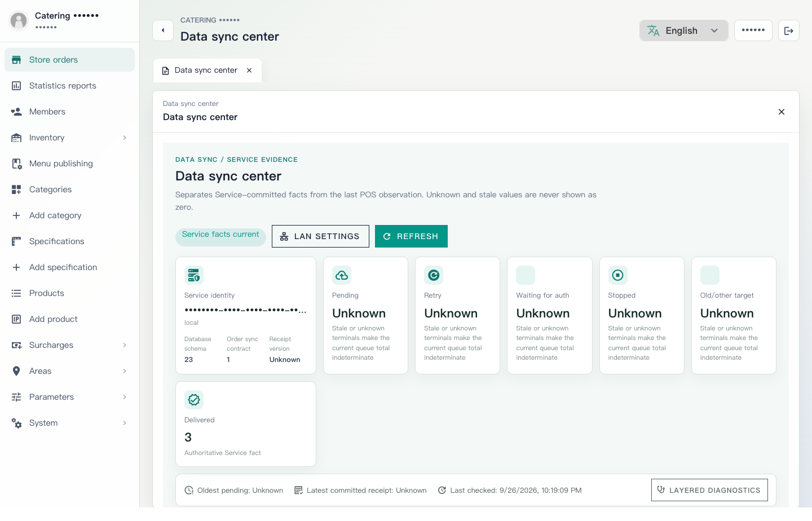Click the Menu publishing icon
The height and width of the screenshot is (521, 812).
pos(16,164)
